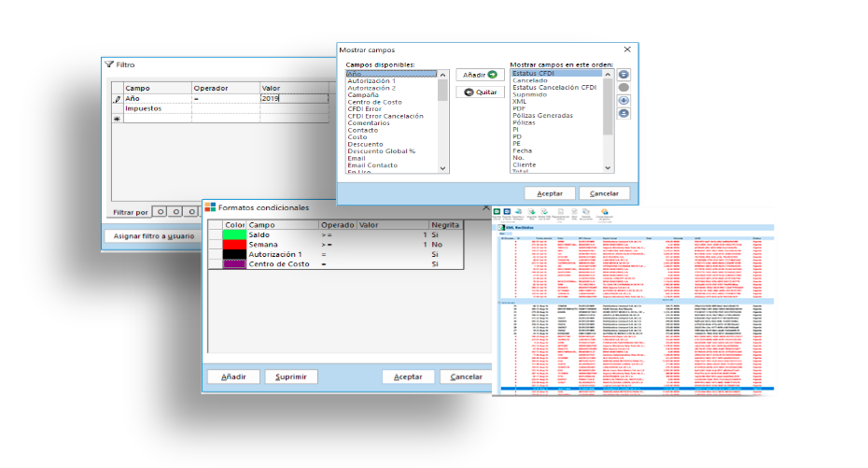Pick the green color swatch for Saldo
The height and width of the screenshot is (468, 868).
pyautogui.click(x=234, y=234)
